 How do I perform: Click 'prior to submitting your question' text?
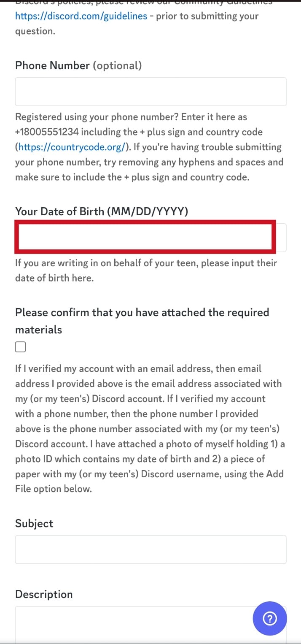[207, 16]
